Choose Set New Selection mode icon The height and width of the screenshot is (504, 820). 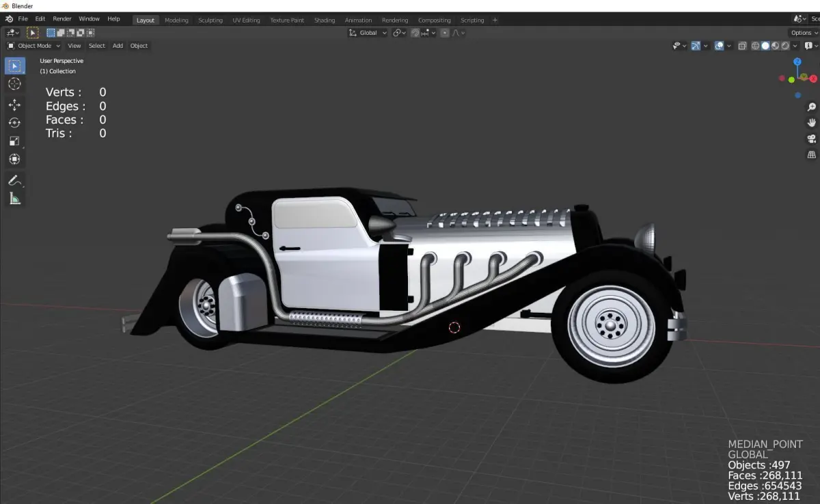51,32
